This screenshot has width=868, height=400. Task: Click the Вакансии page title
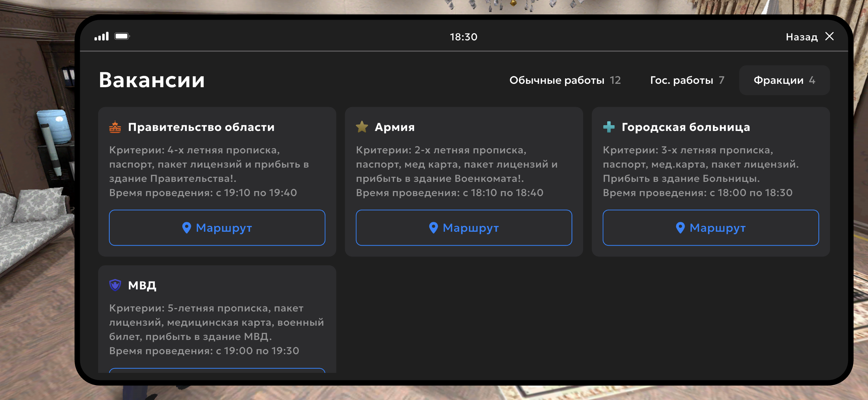(152, 80)
